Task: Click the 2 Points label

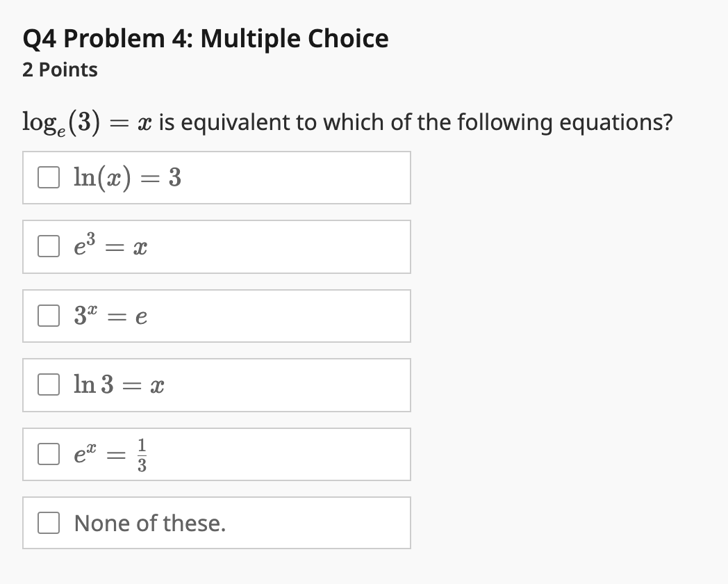Action: (x=59, y=70)
